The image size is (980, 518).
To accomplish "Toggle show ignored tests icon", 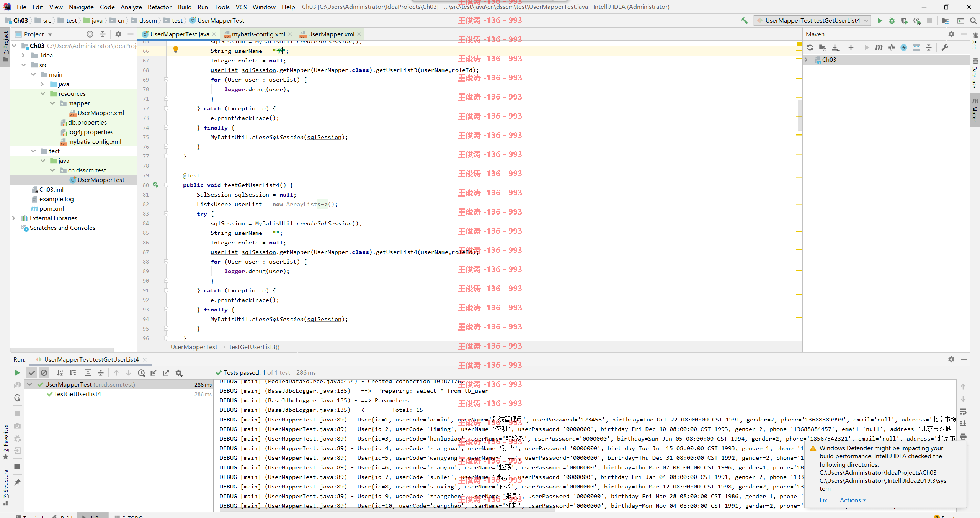I will [x=44, y=373].
